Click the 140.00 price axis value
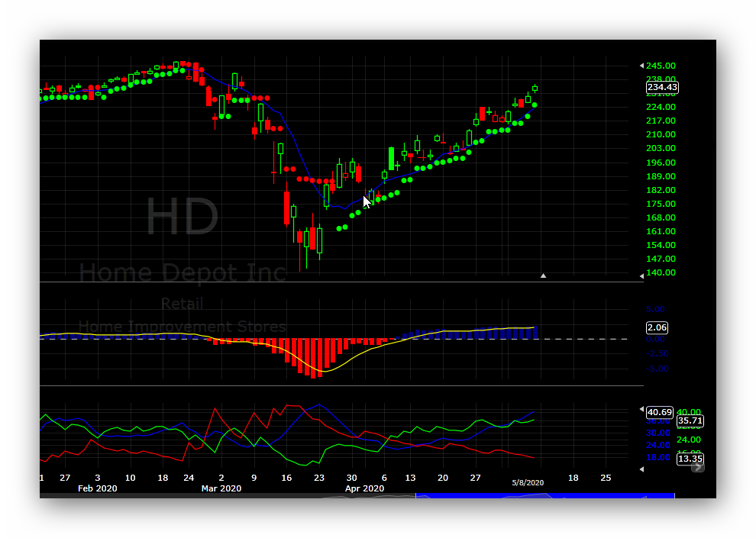The height and width of the screenshot is (538, 756). (661, 272)
